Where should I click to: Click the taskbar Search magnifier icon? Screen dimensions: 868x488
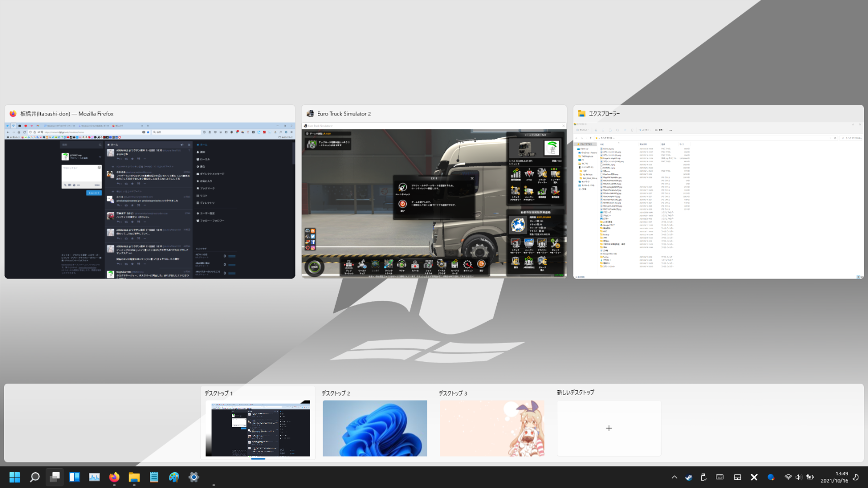pyautogui.click(x=35, y=477)
